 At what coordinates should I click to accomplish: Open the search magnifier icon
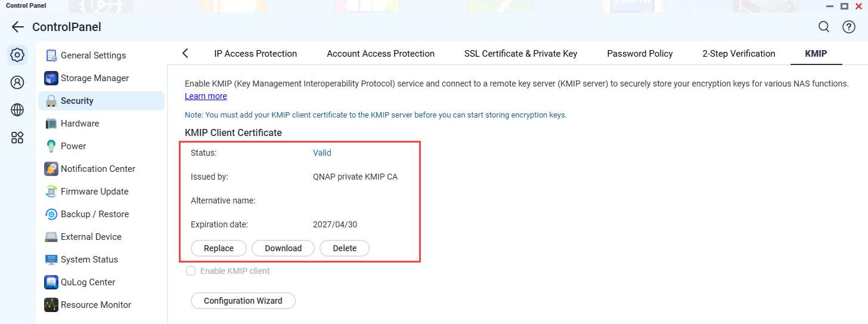coord(823,27)
